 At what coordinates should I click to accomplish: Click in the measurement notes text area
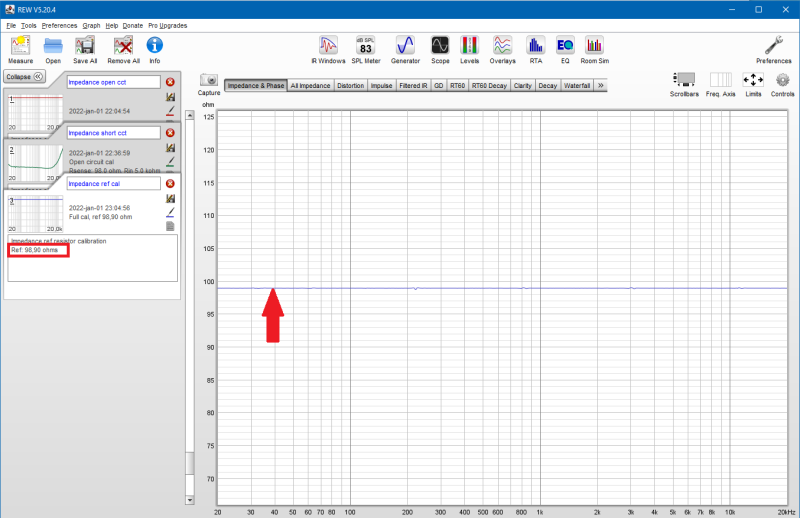click(92, 258)
